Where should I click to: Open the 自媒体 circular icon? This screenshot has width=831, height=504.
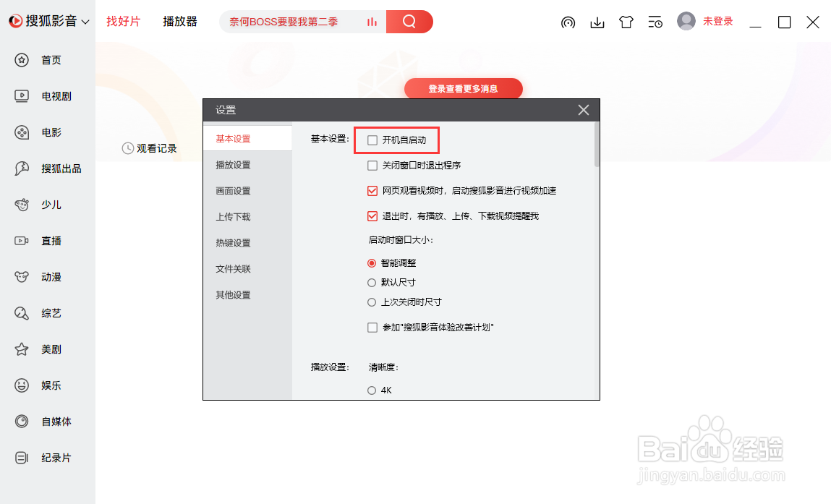click(x=22, y=422)
